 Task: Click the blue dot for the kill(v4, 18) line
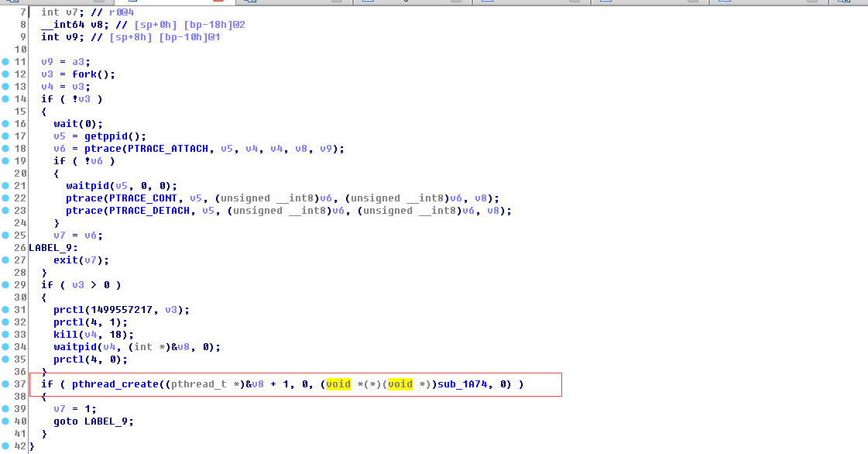[6, 334]
